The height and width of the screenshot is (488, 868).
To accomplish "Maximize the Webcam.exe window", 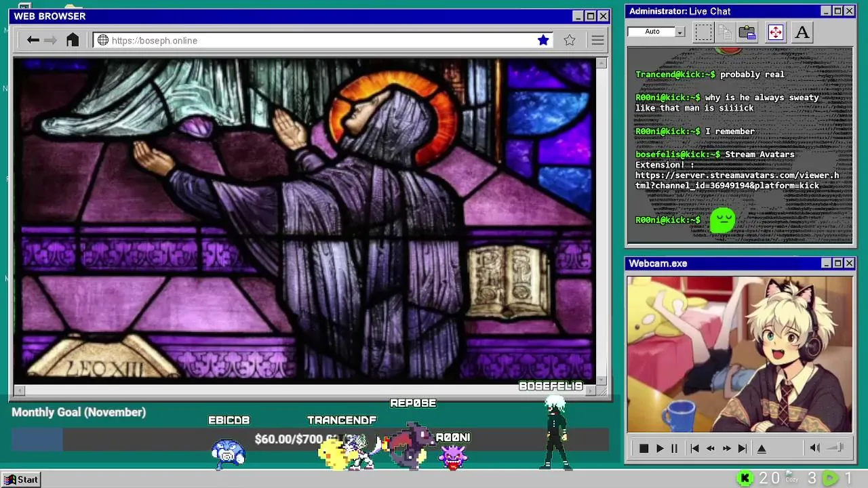I will pos(837,263).
